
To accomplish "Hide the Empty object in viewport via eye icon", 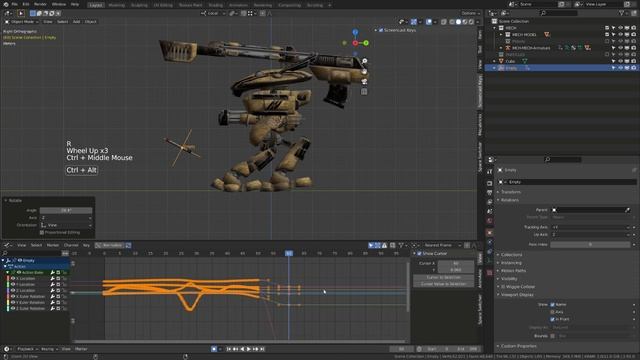I will (x=620, y=68).
